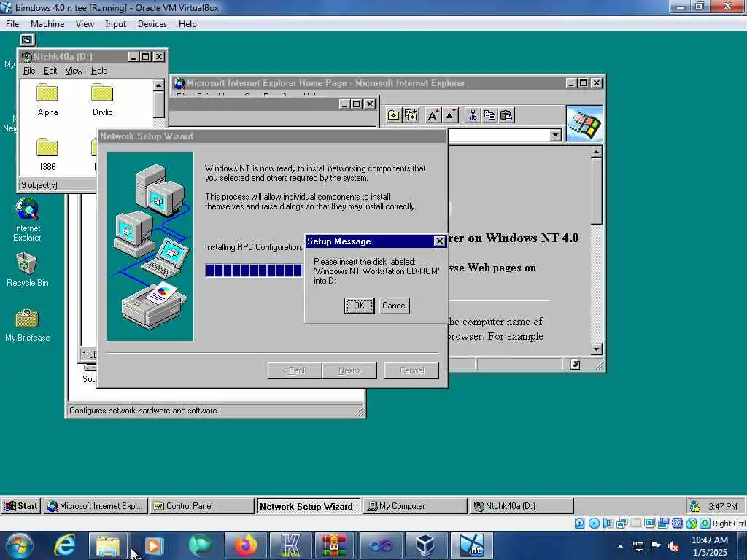The image size is (747, 560).
Task: Open the View menu in Ntchk40a window
Action: [x=74, y=71]
